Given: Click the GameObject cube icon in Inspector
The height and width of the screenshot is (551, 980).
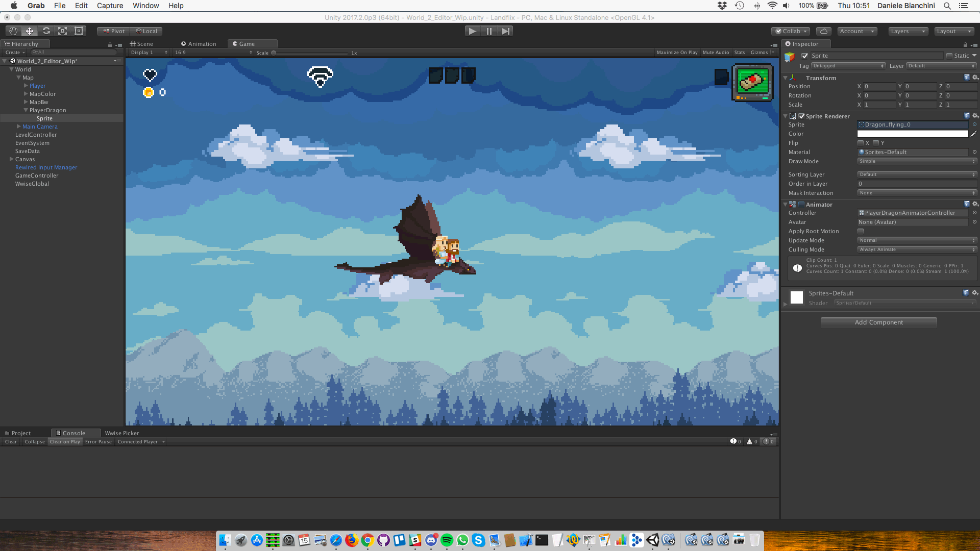Looking at the screenshot, I should coord(790,57).
